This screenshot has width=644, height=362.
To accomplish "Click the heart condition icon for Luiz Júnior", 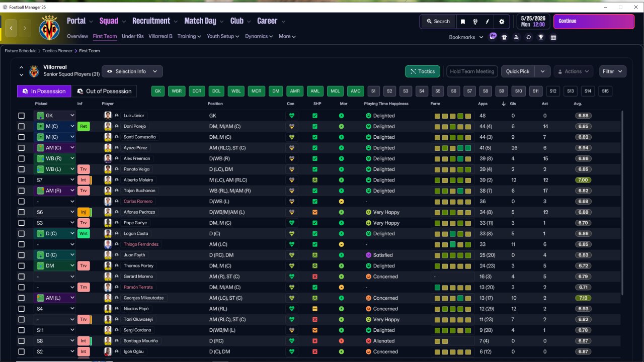I will coord(291,116).
